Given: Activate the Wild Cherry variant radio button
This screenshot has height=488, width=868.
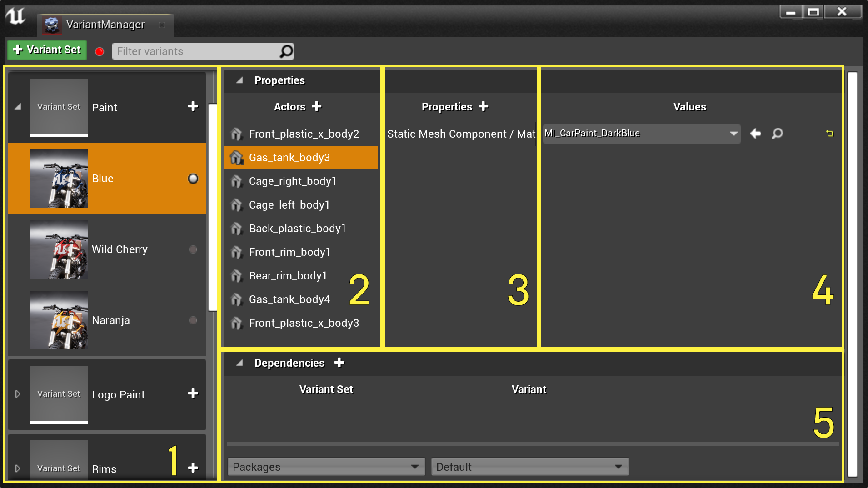Looking at the screenshot, I should click(x=193, y=249).
